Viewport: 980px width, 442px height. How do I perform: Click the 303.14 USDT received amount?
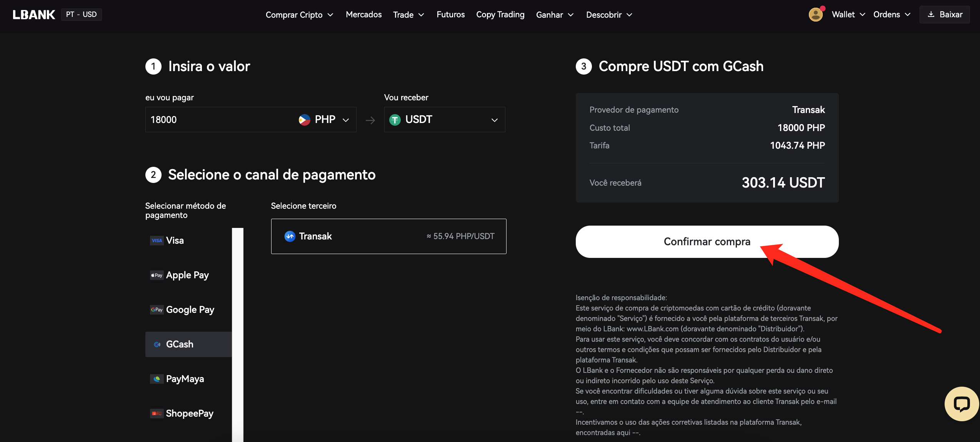(x=783, y=183)
